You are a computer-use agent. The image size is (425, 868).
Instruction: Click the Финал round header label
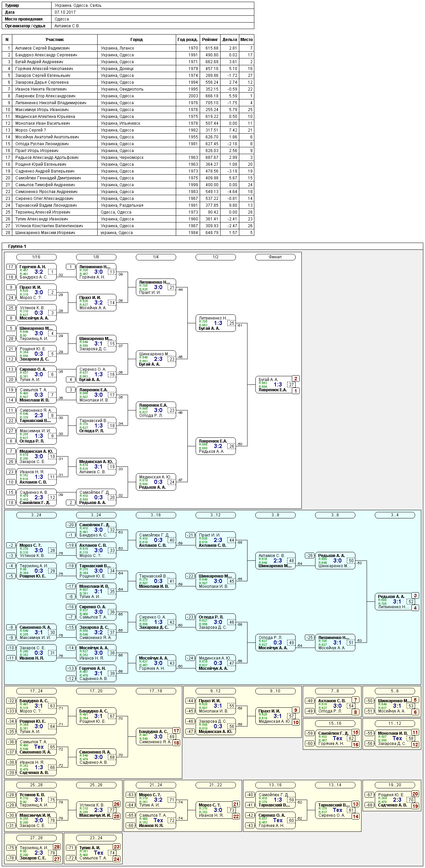tap(275, 257)
